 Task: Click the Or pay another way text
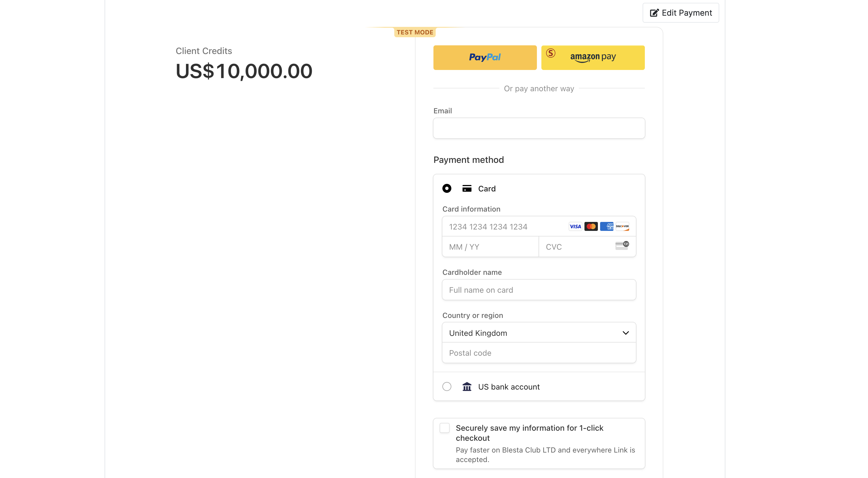point(539,89)
